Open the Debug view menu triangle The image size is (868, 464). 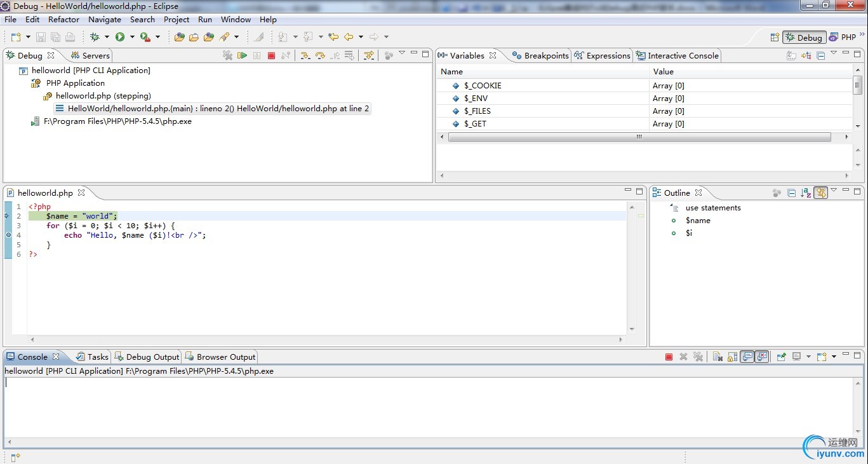pyautogui.click(x=402, y=53)
